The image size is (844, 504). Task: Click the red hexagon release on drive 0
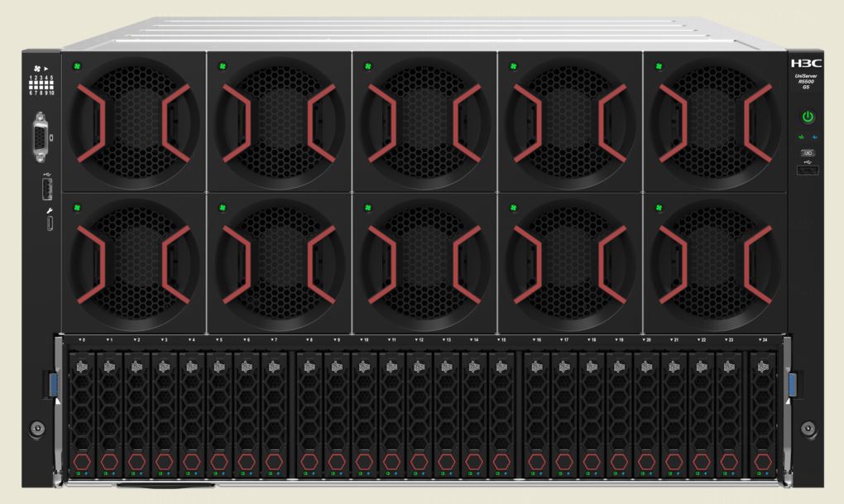[82, 462]
